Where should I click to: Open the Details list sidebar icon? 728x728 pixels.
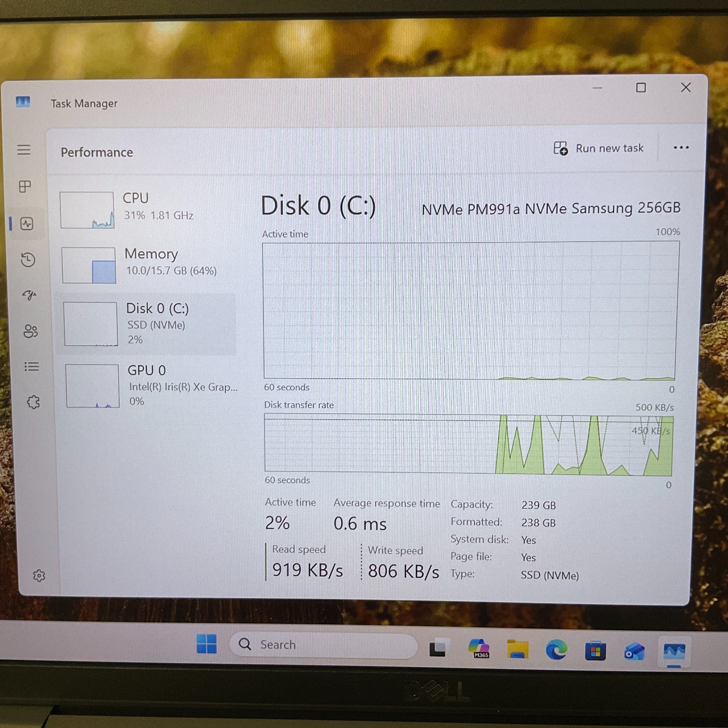click(x=32, y=366)
